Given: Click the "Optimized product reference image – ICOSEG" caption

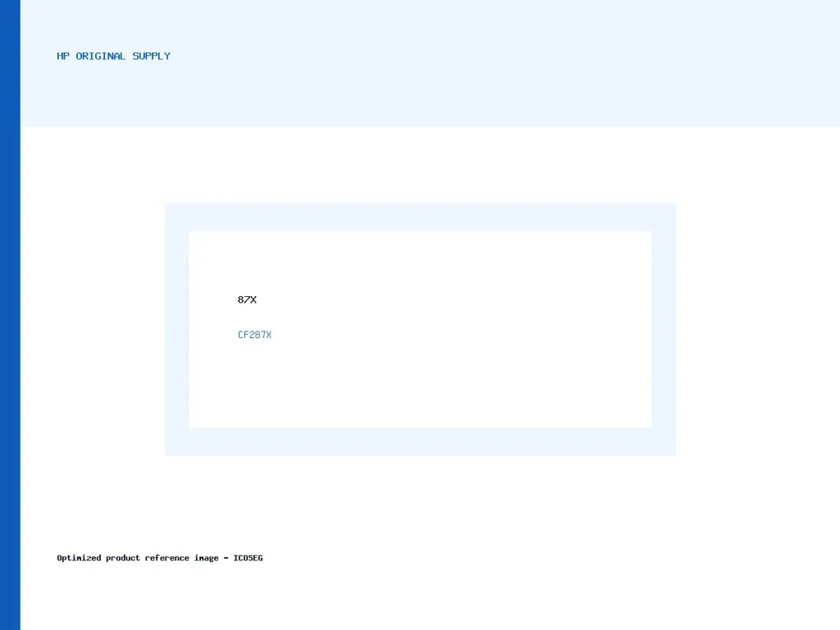Looking at the screenshot, I should coord(160,558).
